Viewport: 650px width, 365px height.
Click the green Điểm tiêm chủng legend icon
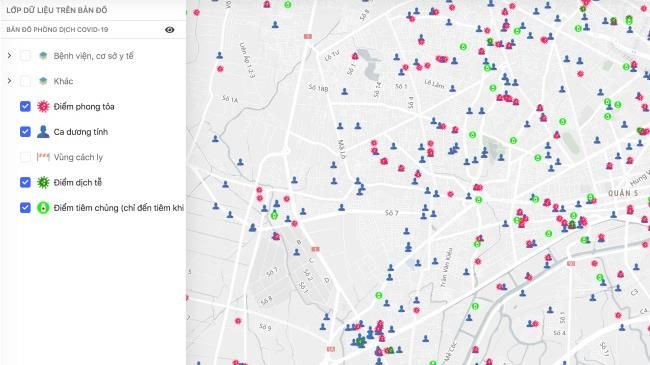[x=43, y=207]
